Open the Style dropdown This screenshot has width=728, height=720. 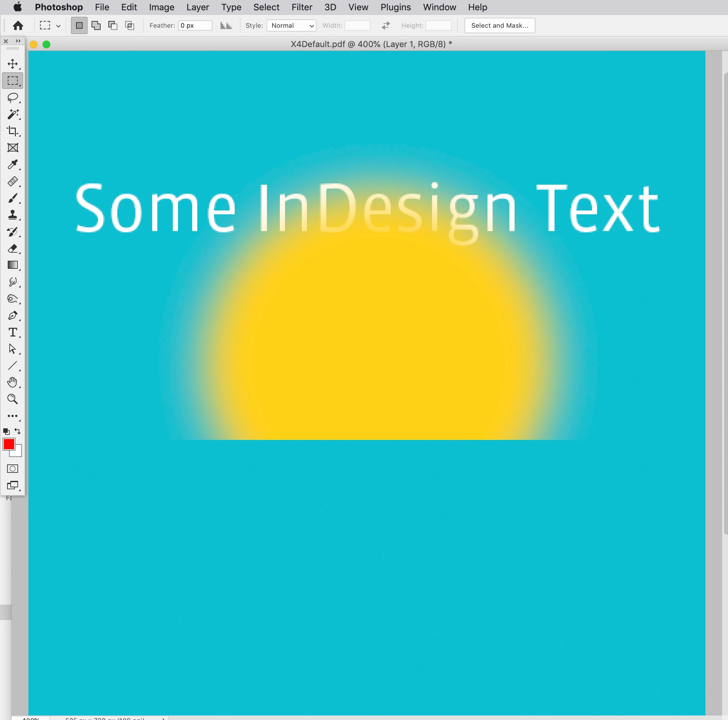pyautogui.click(x=291, y=25)
